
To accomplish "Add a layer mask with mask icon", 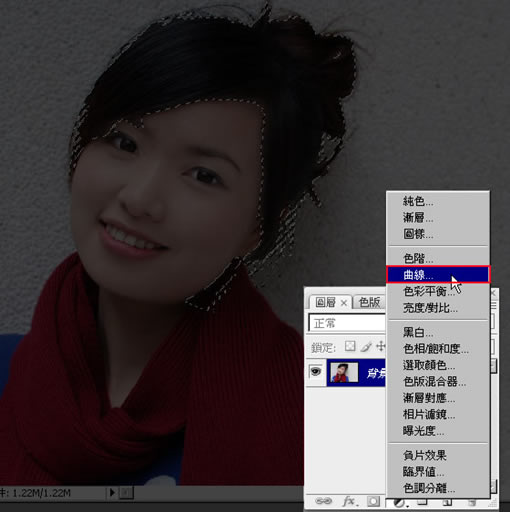I will click(373, 501).
